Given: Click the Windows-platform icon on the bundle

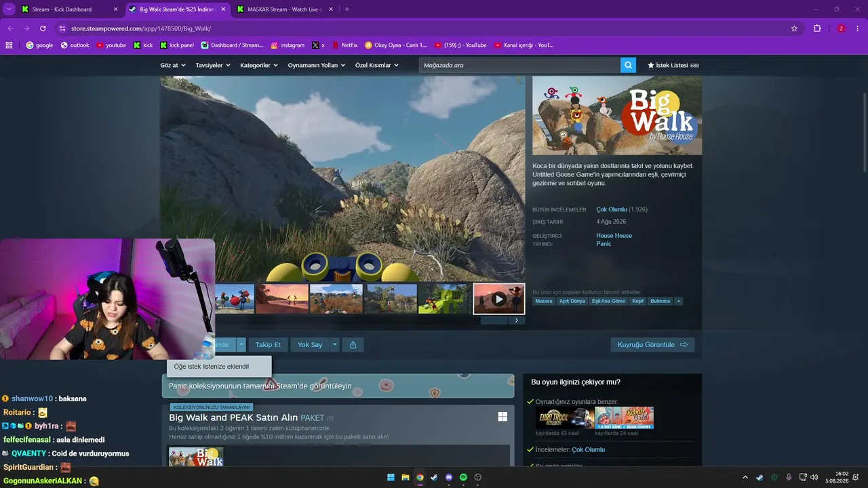Looking at the screenshot, I should [x=502, y=417].
